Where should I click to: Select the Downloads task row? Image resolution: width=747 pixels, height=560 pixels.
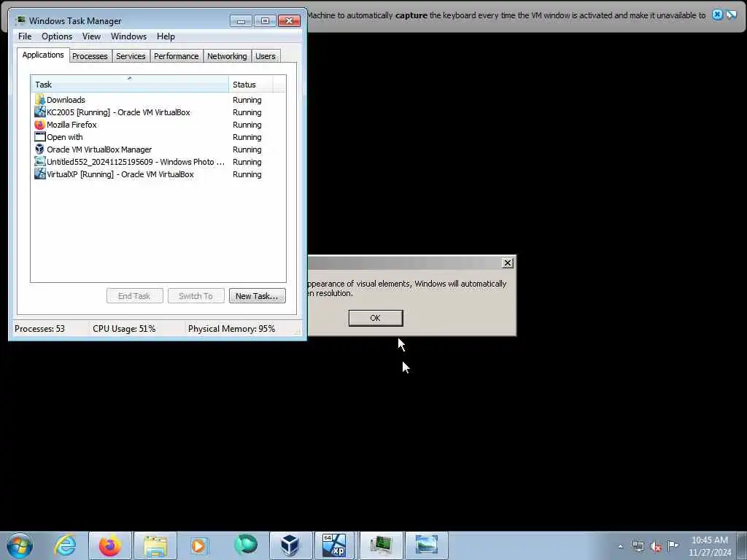point(158,100)
